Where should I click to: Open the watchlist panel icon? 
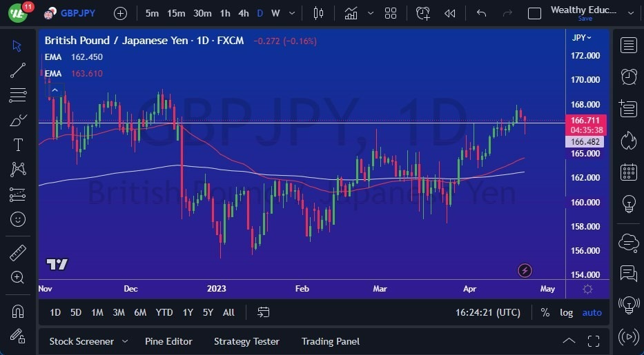tap(629, 45)
